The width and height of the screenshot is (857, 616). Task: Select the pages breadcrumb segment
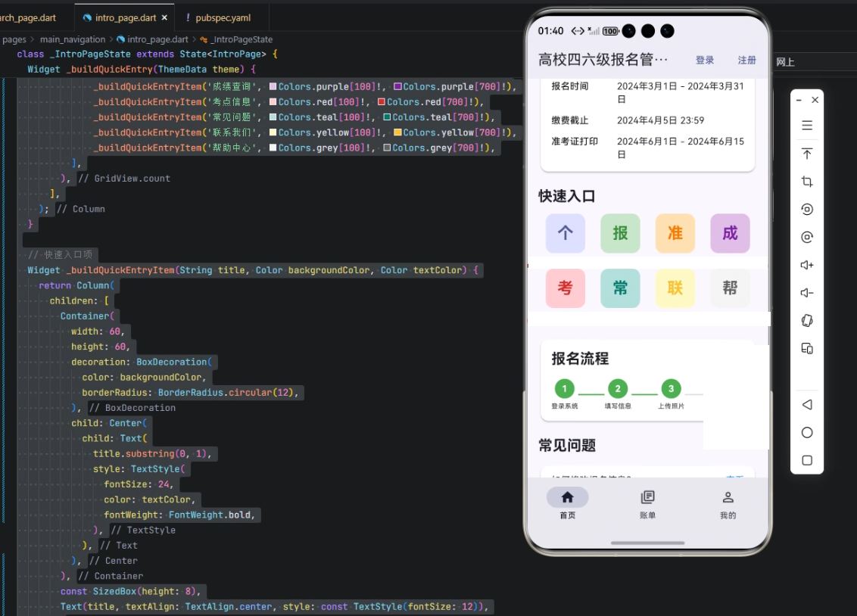(x=14, y=39)
